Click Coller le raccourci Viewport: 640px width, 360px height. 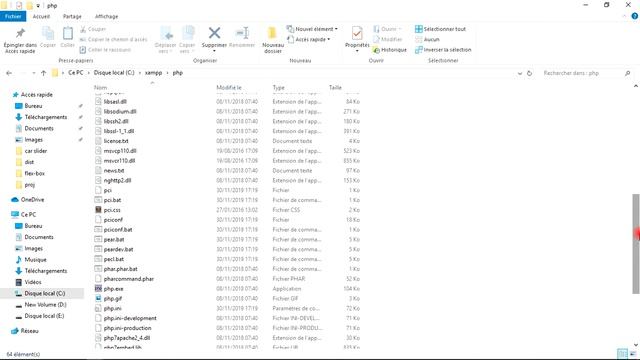point(105,49)
